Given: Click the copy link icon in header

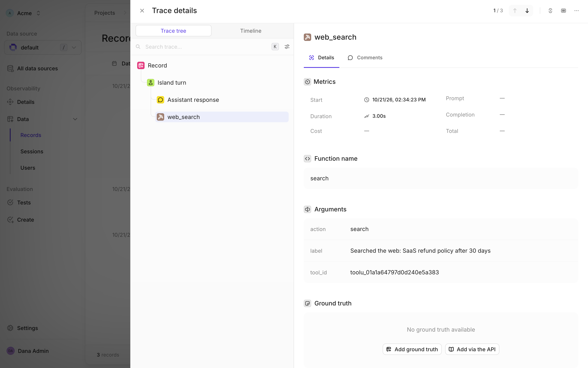Looking at the screenshot, I should [x=550, y=11].
